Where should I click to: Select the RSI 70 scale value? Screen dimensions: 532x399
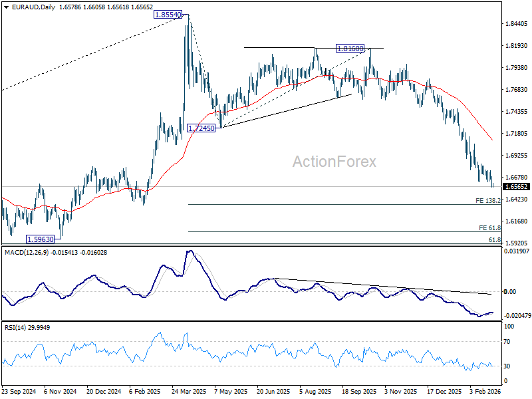coord(507,342)
